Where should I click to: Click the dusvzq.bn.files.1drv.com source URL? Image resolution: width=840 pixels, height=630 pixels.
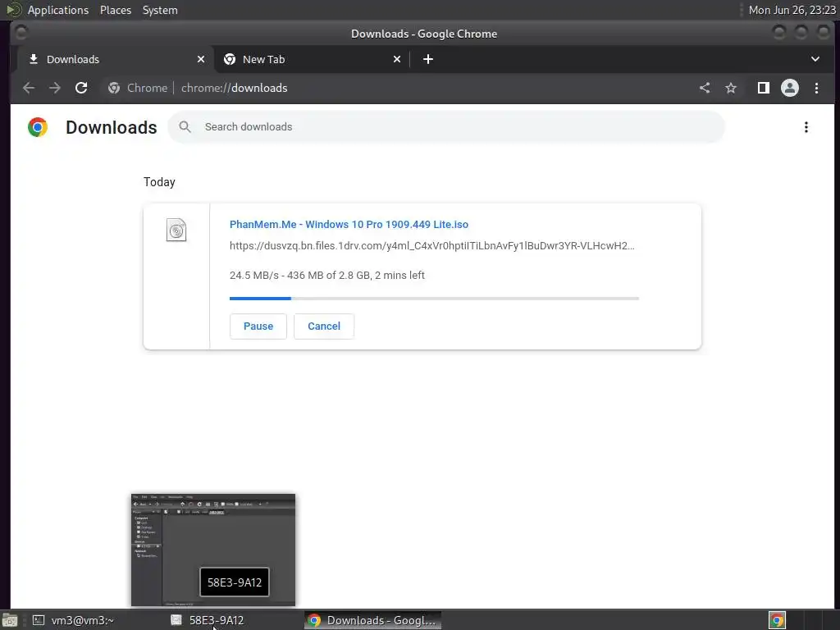click(x=431, y=246)
